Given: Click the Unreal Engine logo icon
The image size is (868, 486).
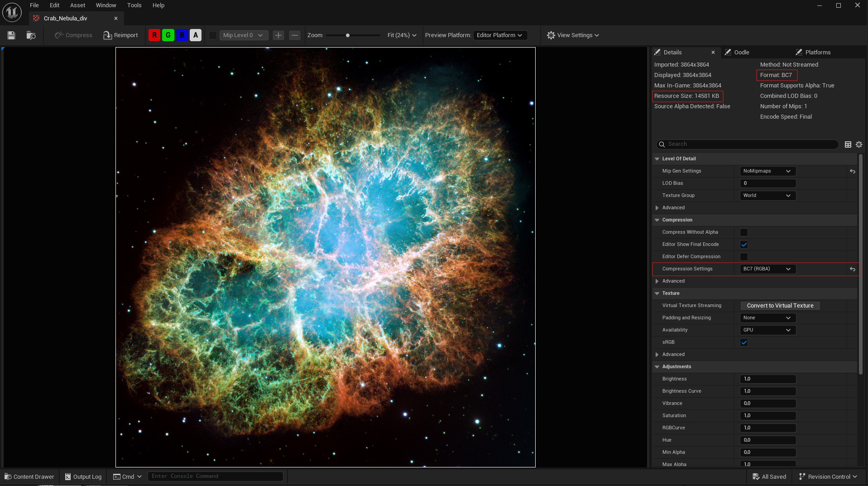Looking at the screenshot, I should [12, 12].
